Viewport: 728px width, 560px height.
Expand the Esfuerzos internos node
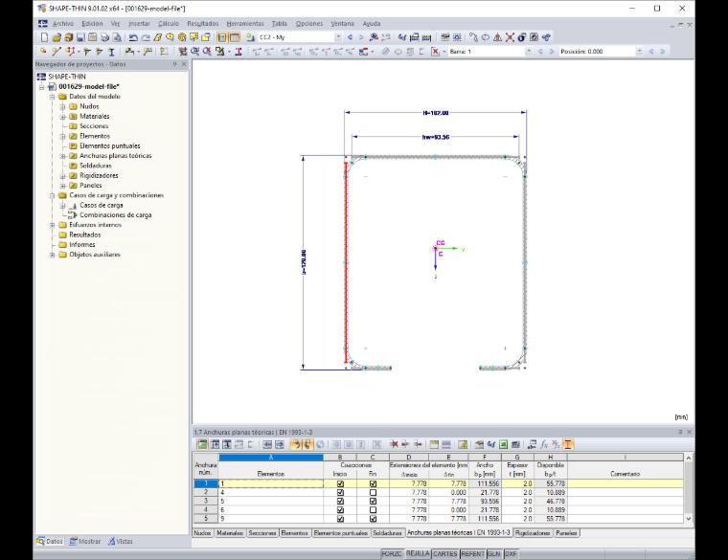click(x=53, y=225)
